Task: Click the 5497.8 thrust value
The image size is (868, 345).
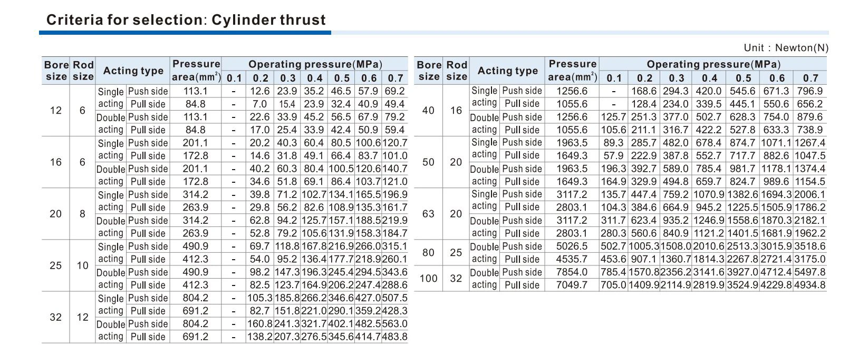Action: [810, 272]
